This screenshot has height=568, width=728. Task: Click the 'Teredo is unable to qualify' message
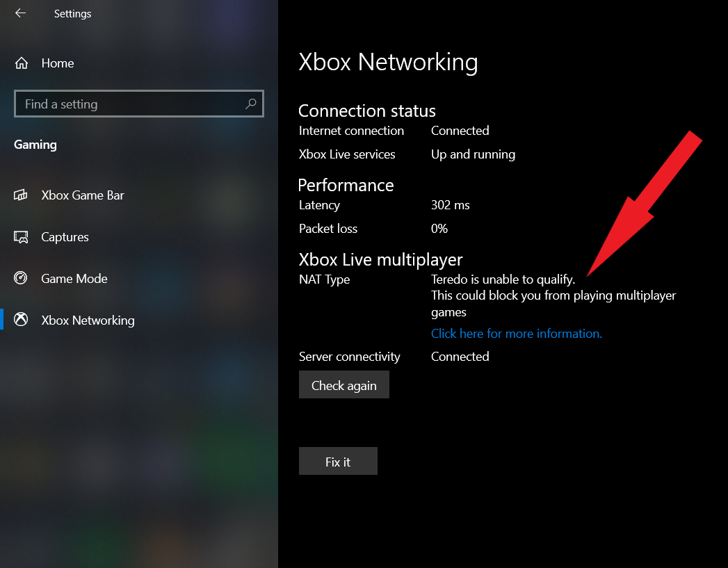[x=503, y=279]
